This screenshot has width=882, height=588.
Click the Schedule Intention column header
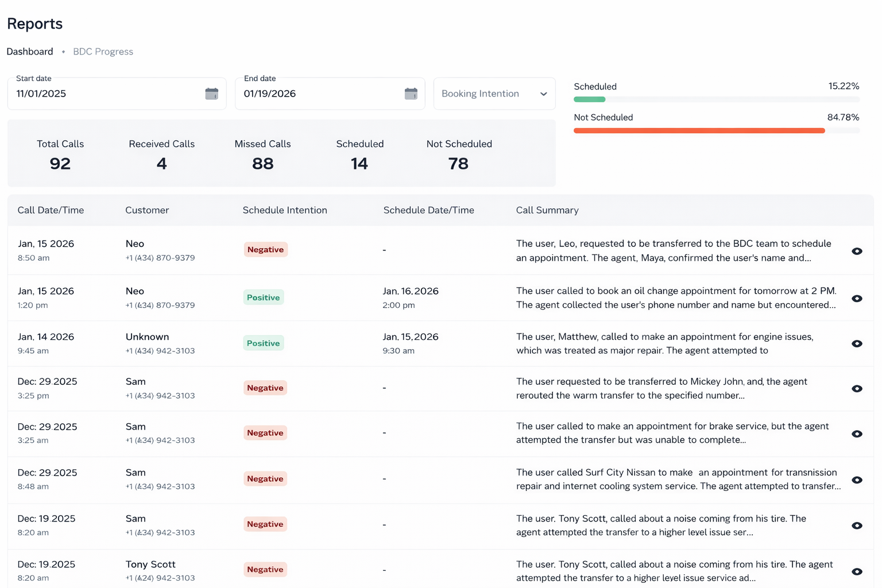coord(284,210)
